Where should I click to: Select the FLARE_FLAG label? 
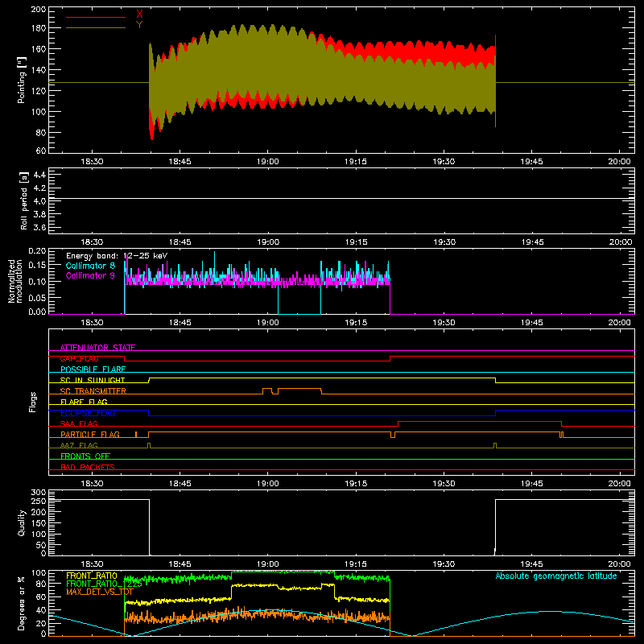(x=84, y=402)
